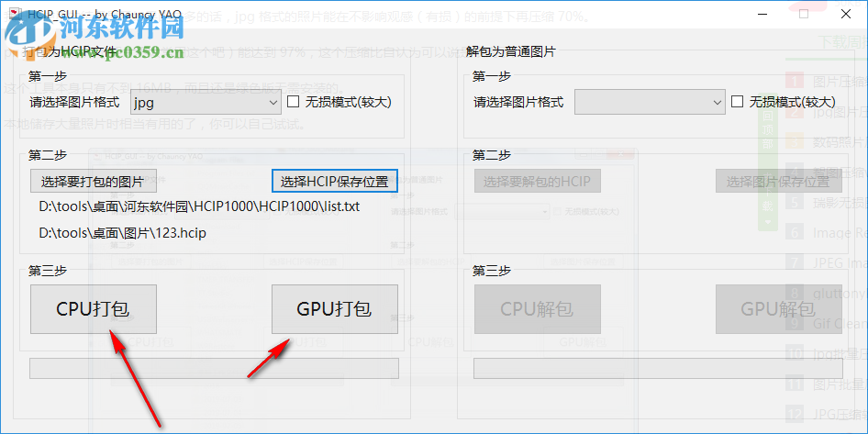Viewport: 868px width, 434px height.
Task: Click the CPU解包 button
Action: tap(538, 309)
